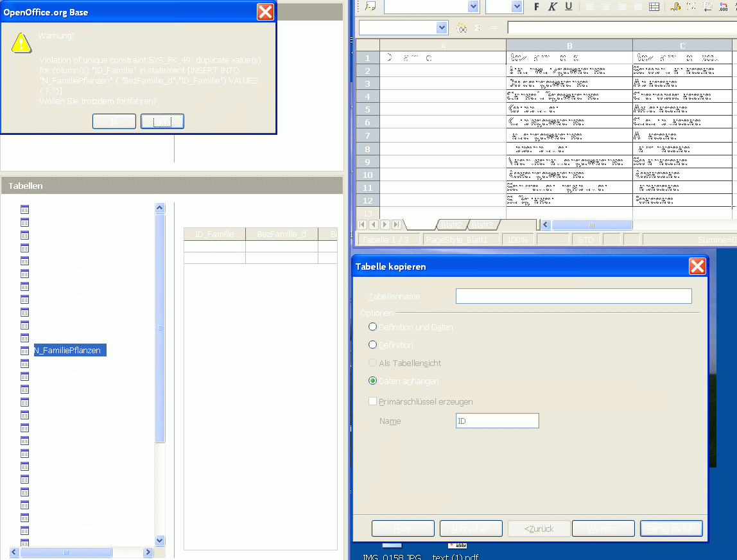Toggle italic formatting (K) in toolbar
737x560 pixels.
[552, 6]
